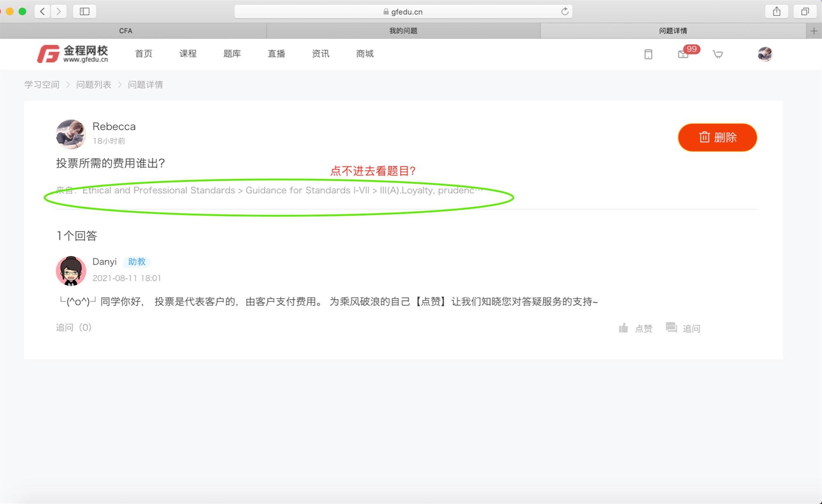Click the mobile phone icon in header
Screen dimensions: 822x504
coord(648,54)
